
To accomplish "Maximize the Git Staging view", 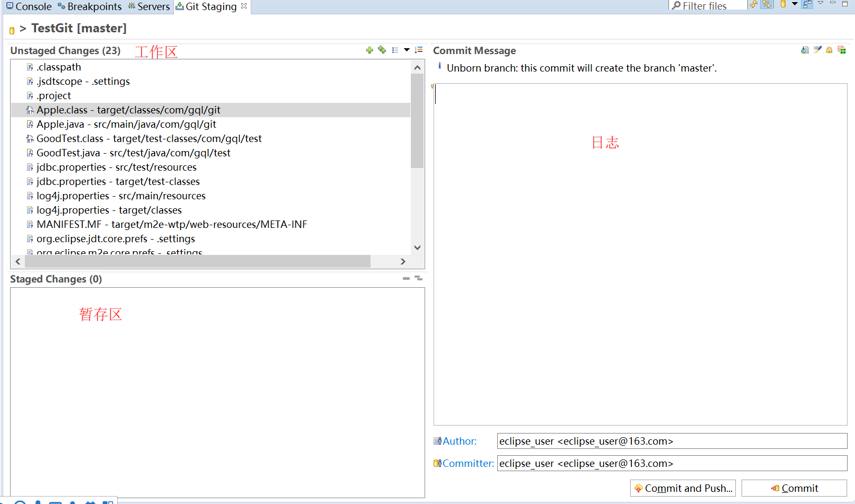I will [845, 3].
